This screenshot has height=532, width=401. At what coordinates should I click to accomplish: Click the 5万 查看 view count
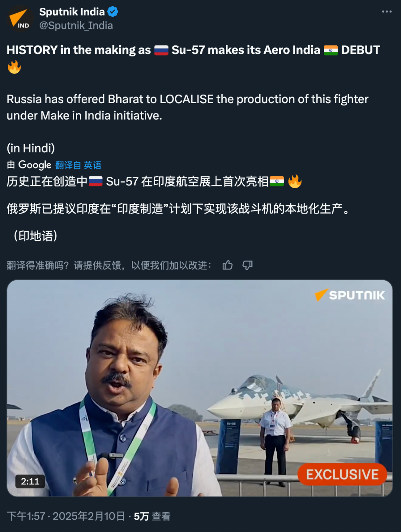pyautogui.click(x=152, y=516)
